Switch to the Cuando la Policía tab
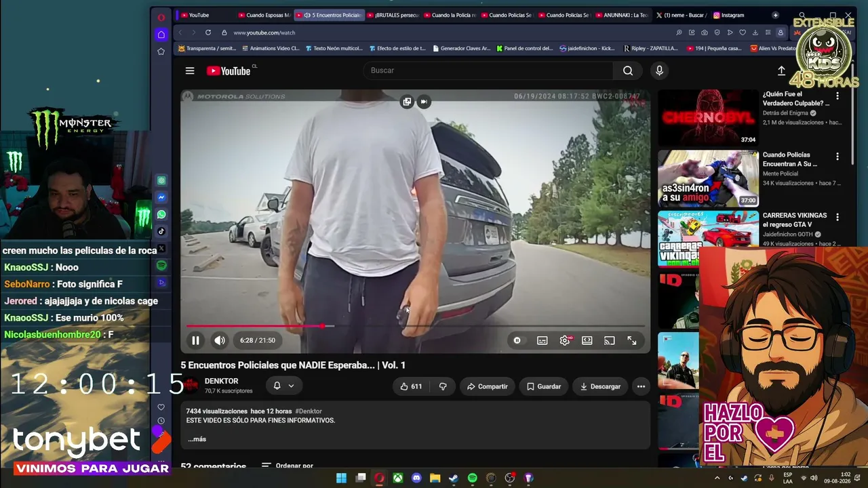The width and height of the screenshot is (868, 488). tap(450, 15)
